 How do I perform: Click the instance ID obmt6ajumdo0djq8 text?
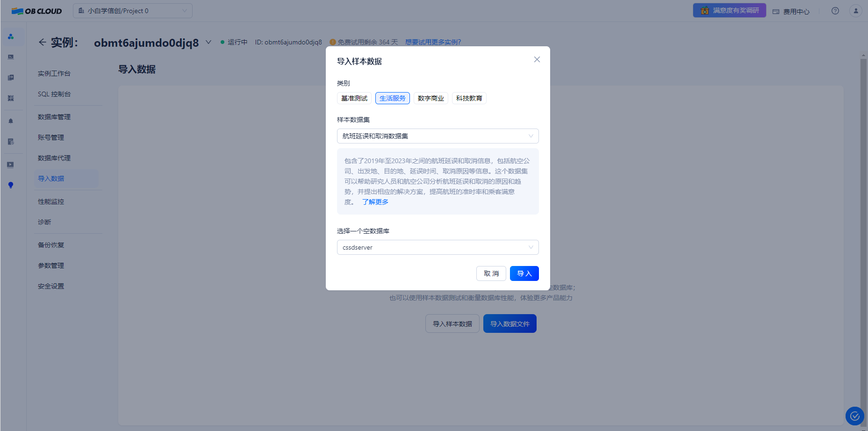click(x=288, y=42)
